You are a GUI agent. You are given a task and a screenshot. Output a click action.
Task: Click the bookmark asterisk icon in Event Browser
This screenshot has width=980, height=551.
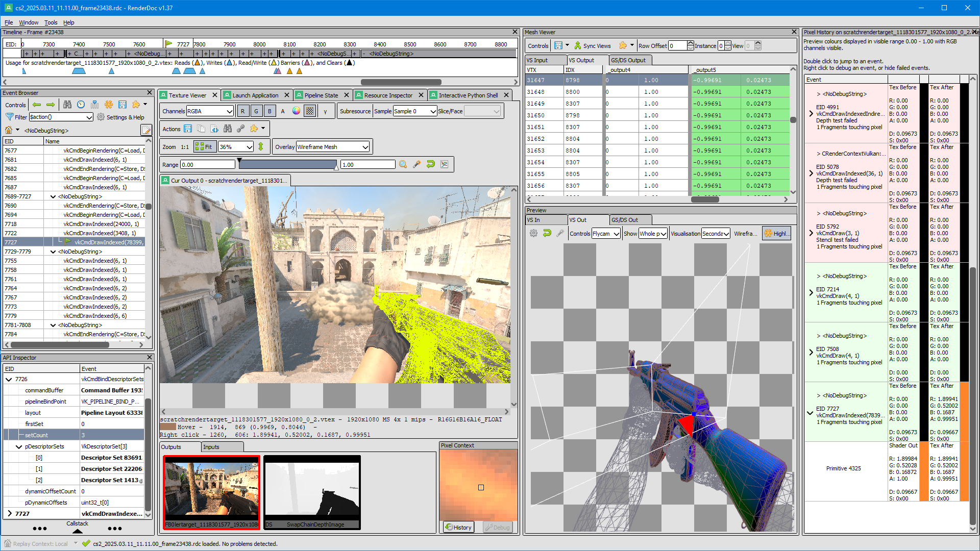point(109,105)
